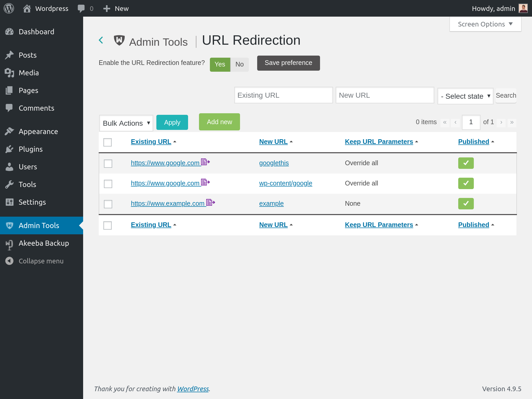Screen dimensions: 532x399
Task: Open Posts menu in sidebar
Action: (x=42, y=55)
